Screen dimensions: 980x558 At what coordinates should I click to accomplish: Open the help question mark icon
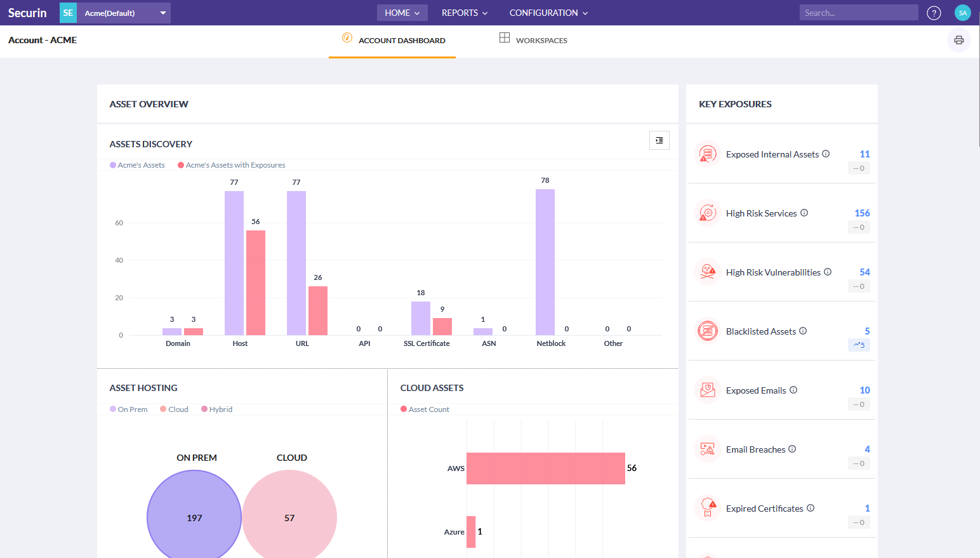point(934,13)
